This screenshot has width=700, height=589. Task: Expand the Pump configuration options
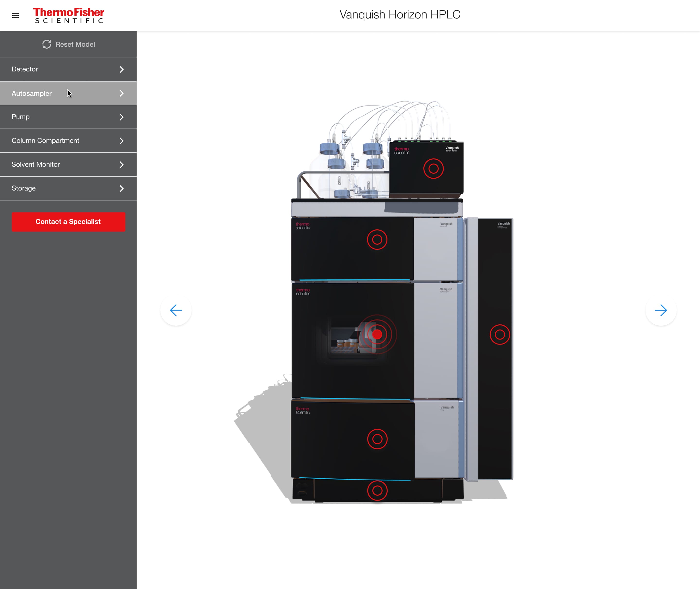pos(68,117)
